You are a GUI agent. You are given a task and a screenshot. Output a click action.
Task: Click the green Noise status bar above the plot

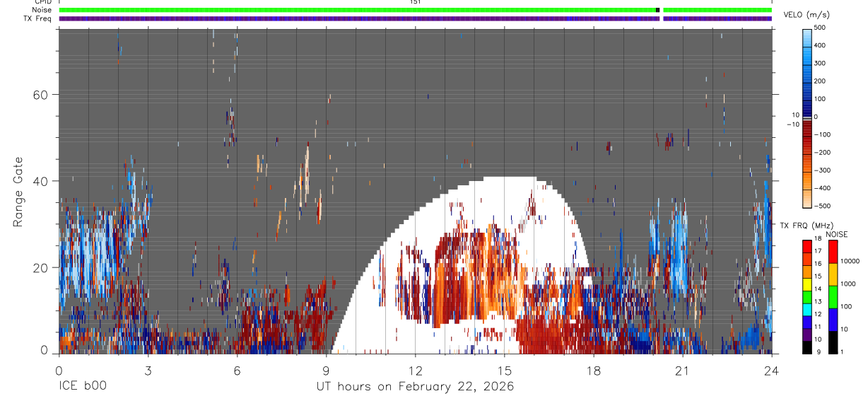click(x=416, y=10)
